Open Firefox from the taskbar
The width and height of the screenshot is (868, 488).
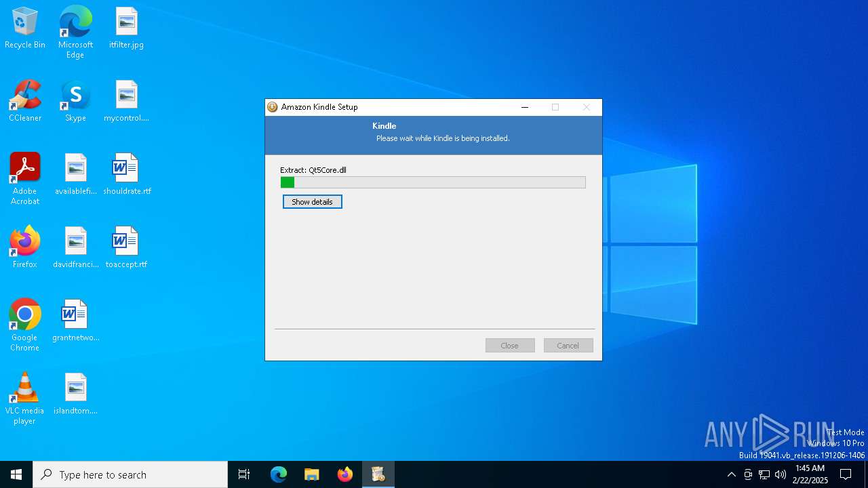345,474
